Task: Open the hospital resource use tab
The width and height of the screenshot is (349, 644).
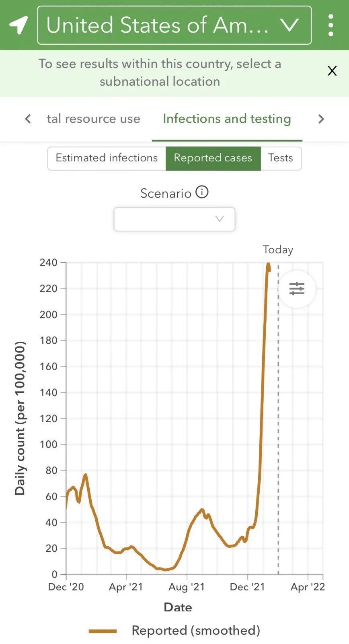Action: pyautogui.click(x=93, y=119)
